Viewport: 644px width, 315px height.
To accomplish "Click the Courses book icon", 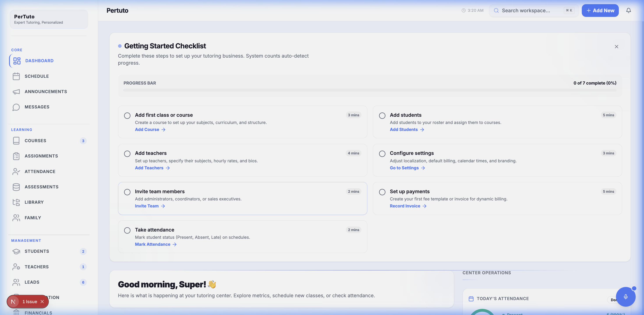I will 16,141.
